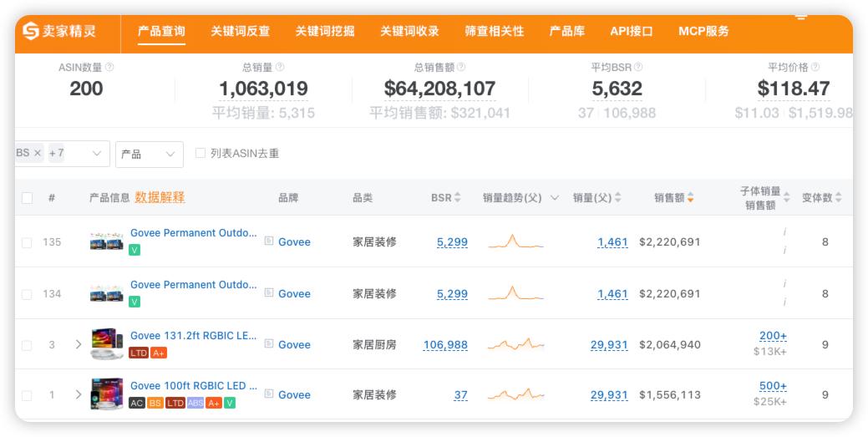This screenshot has height=437, width=868.
Task: Click help icon next to 总销售额
Action: pos(461,67)
